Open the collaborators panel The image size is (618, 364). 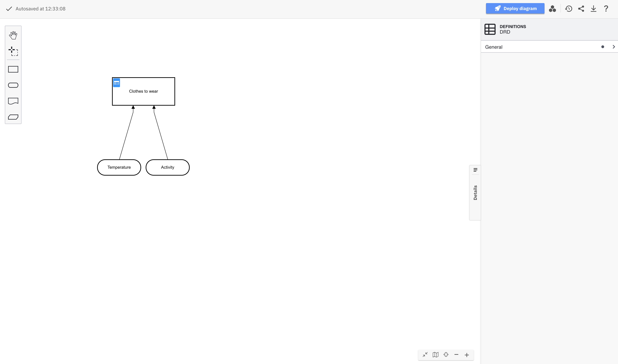[x=553, y=9]
